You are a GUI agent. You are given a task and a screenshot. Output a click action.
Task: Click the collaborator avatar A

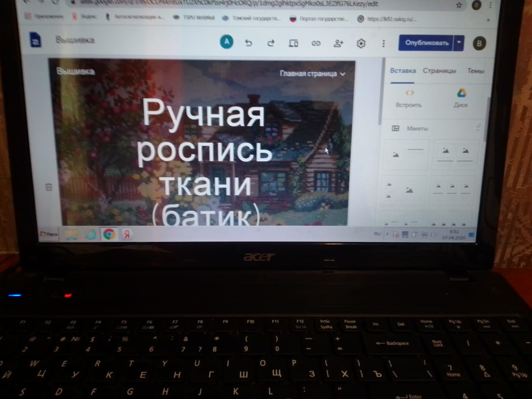(227, 42)
